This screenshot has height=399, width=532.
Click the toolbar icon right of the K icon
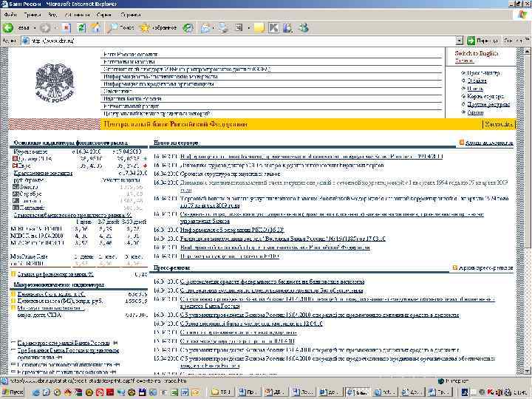coord(287,28)
